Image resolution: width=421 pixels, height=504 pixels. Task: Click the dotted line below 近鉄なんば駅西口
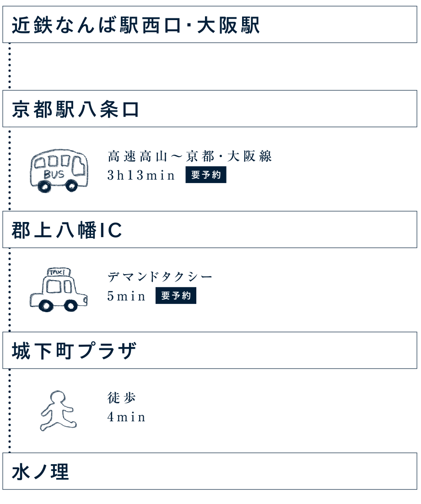[x=10, y=66]
